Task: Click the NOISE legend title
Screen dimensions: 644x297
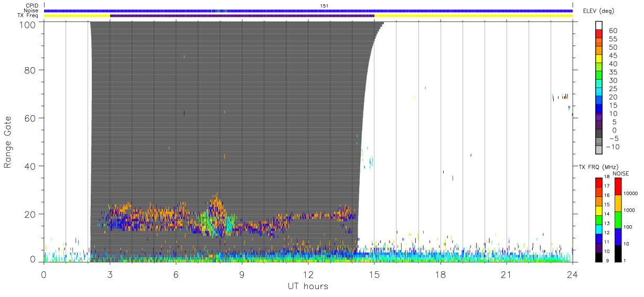Action: 621,173
